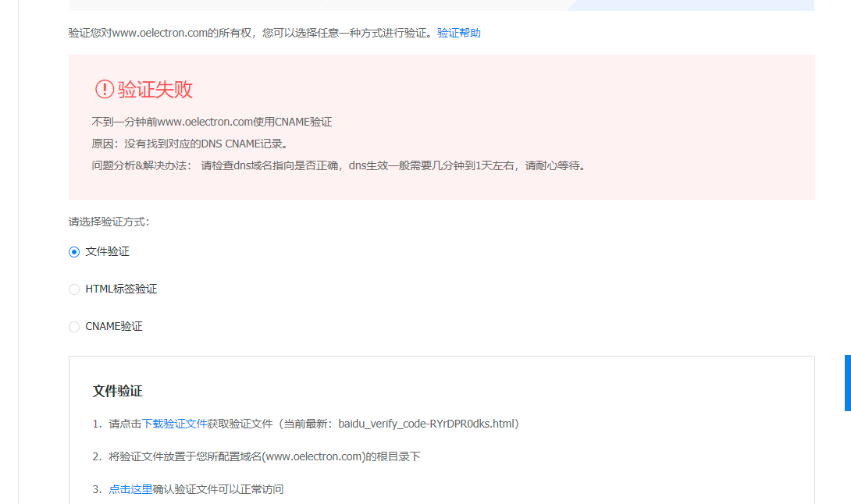
Task: Click the bold 文件验证 section heading
Action: tap(117, 391)
